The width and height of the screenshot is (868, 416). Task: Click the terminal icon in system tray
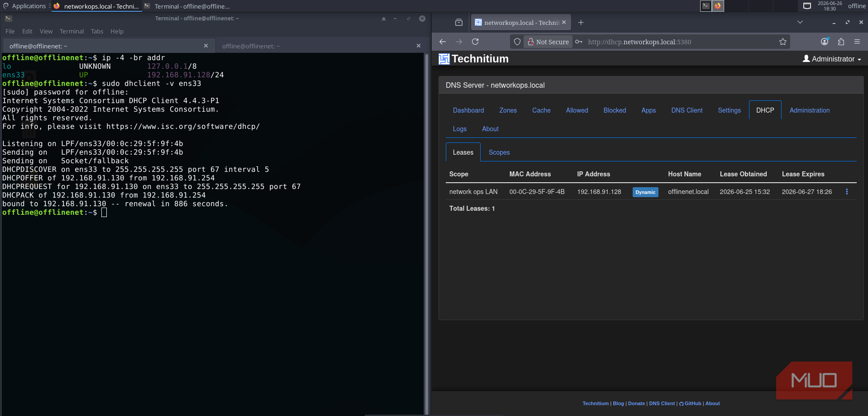[706, 6]
